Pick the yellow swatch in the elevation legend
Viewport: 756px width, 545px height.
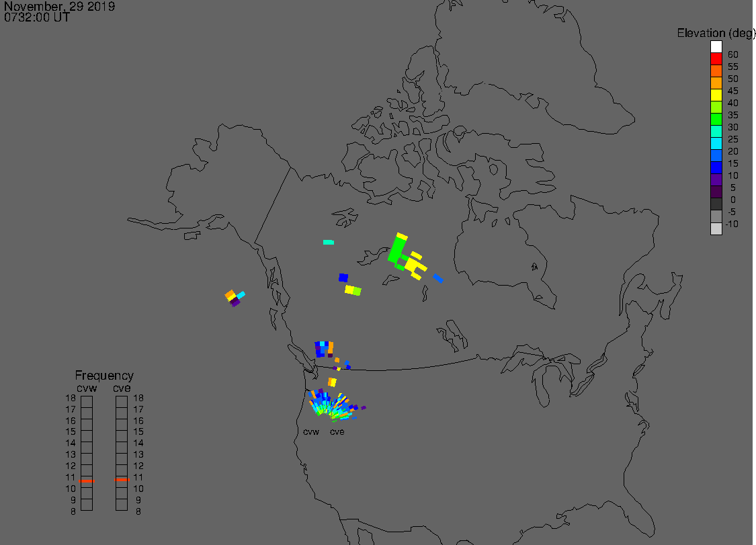tap(716, 95)
